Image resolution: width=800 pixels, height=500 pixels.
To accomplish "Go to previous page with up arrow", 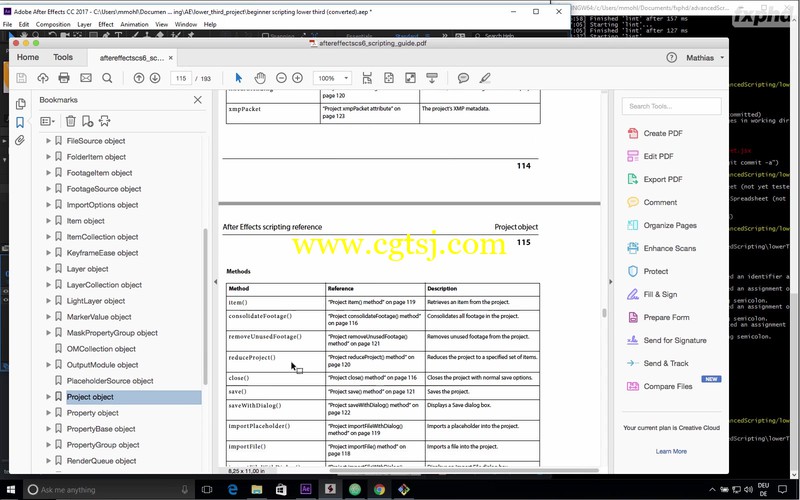I will pyautogui.click(x=139, y=78).
